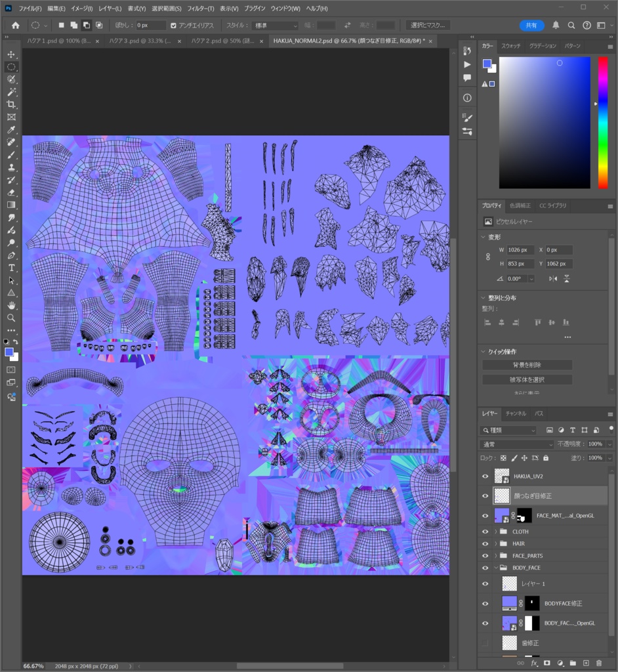Image resolution: width=618 pixels, height=672 pixels.
Task: Select the Hand tool
Action: pos(10,306)
